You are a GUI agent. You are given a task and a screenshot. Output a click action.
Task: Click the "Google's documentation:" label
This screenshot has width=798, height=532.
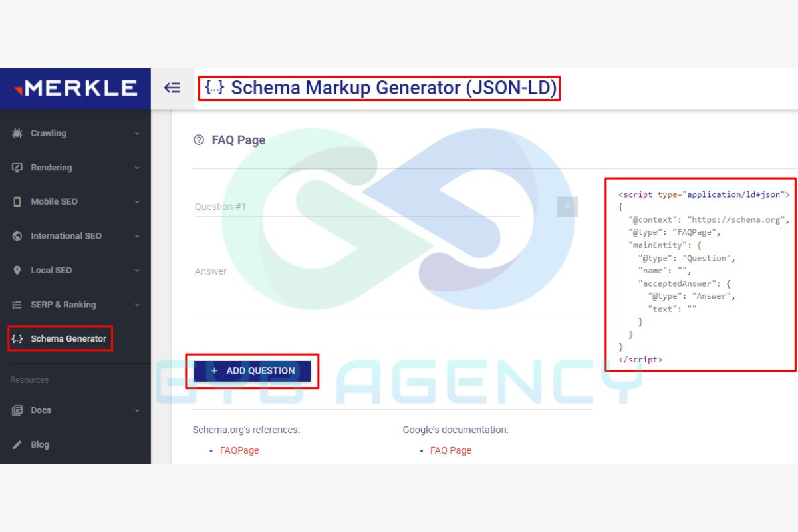pos(456,430)
